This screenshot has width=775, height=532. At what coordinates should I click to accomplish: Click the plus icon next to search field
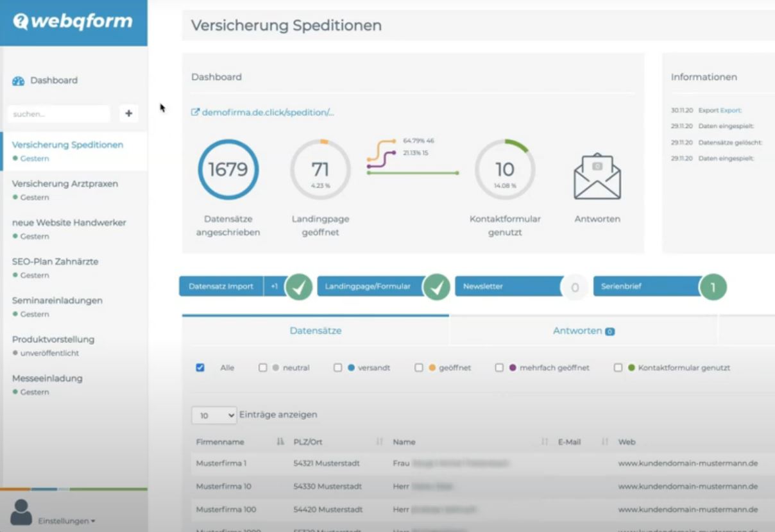tap(129, 113)
